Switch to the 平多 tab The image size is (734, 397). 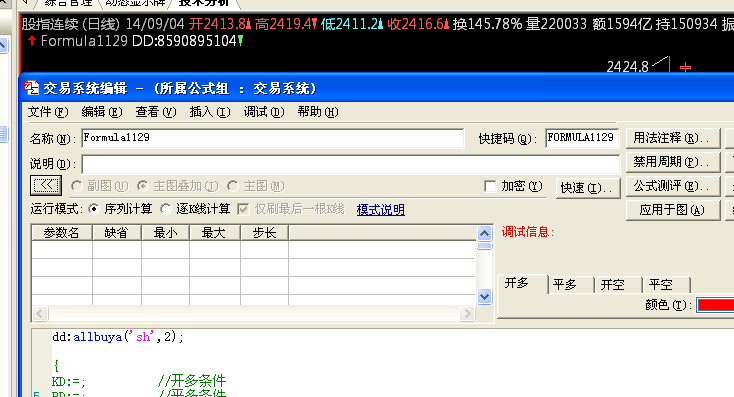click(570, 285)
